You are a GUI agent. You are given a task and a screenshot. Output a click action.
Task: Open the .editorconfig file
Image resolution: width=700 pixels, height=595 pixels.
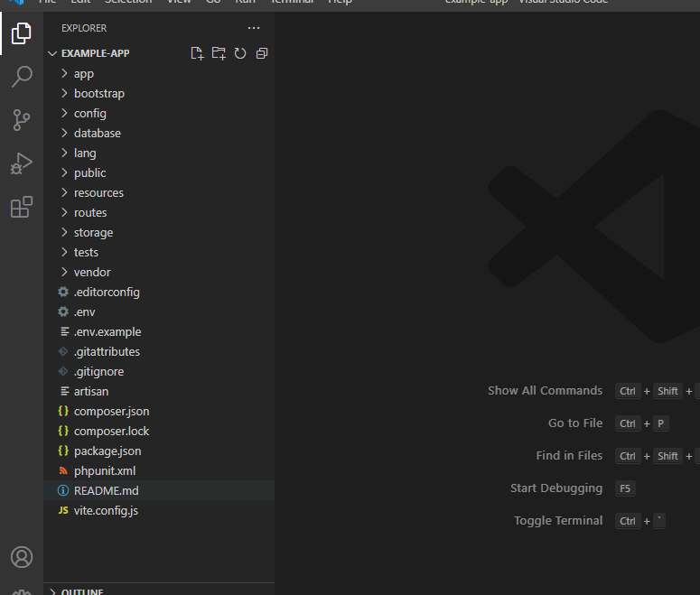pyautogui.click(x=159, y=292)
